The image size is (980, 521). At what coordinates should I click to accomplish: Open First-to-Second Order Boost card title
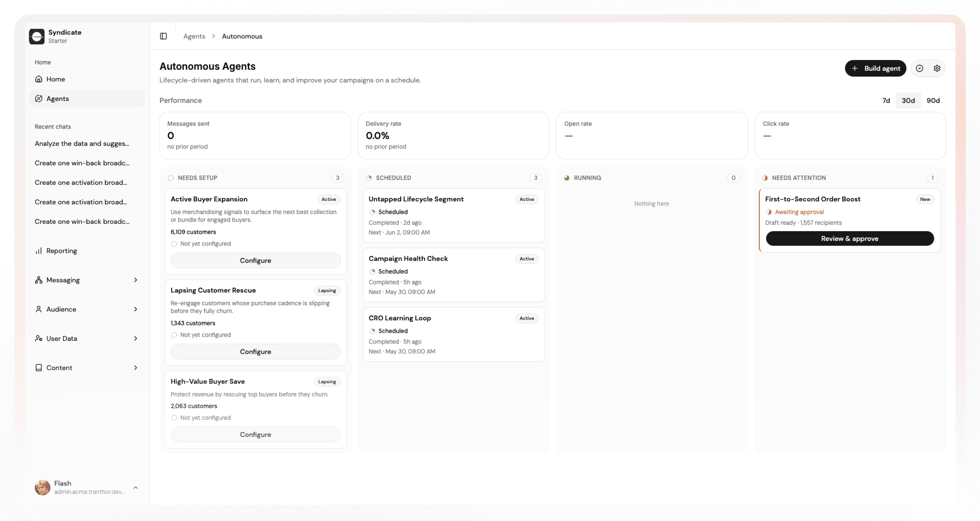[813, 199]
